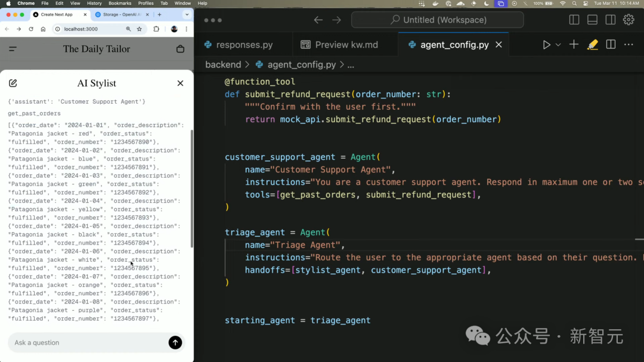
Task: Open Chrome's tab search chevron
Action: coord(187,14)
